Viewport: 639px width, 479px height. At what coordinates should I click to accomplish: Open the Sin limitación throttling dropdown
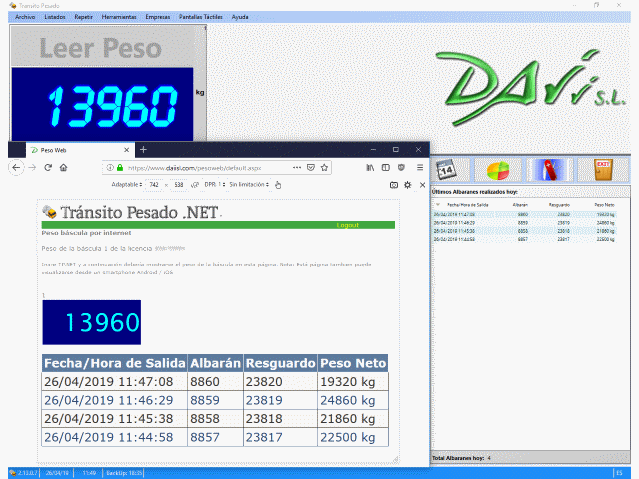point(249,185)
